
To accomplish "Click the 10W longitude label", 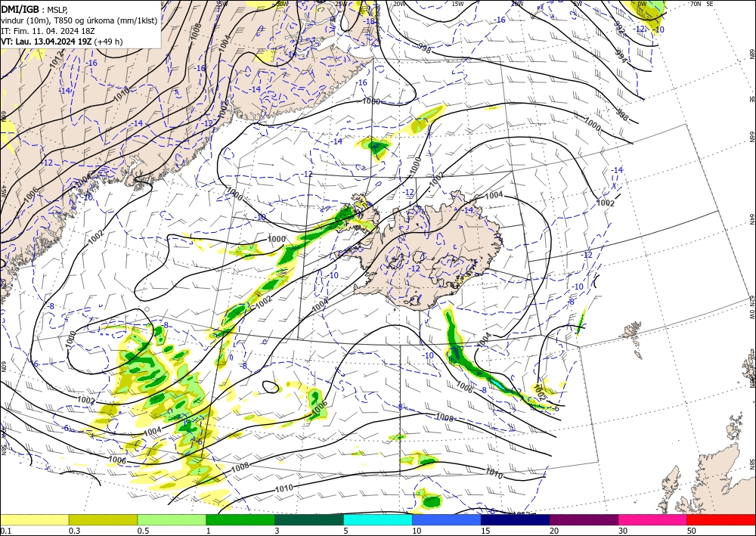I will pyautogui.click(x=517, y=3).
